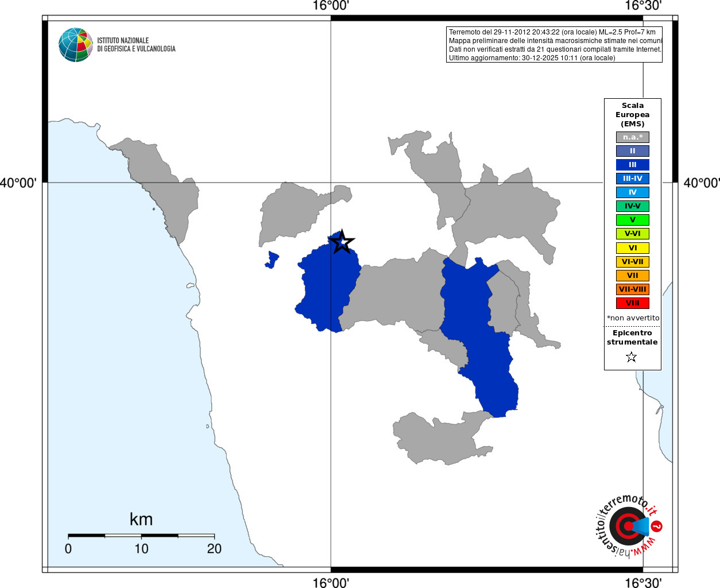Screen dimensions: 720x588
Task: Click the left 40°00' latitude label
Action: point(18,183)
